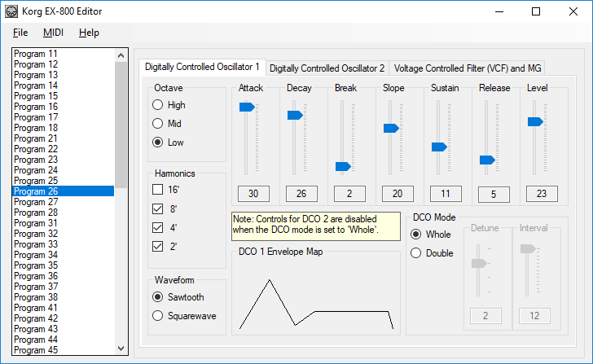Choose the Sawtooth waveform
Viewport: 593px width, 364px height.
tap(178, 297)
